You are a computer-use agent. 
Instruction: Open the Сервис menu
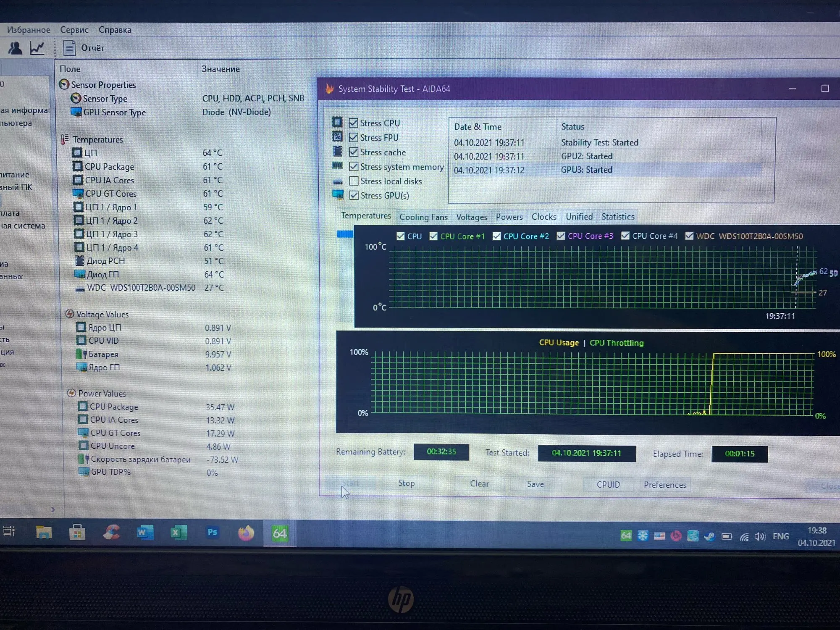(74, 30)
